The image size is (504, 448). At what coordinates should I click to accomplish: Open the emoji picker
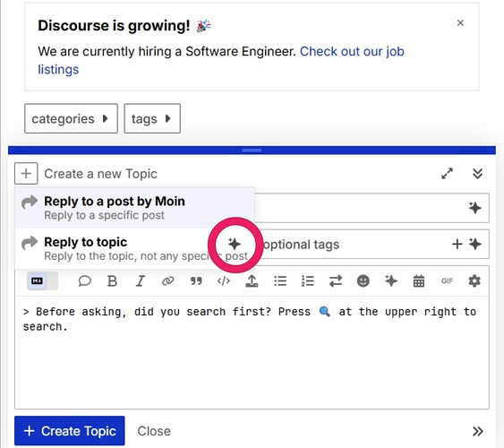click(363, 281)
